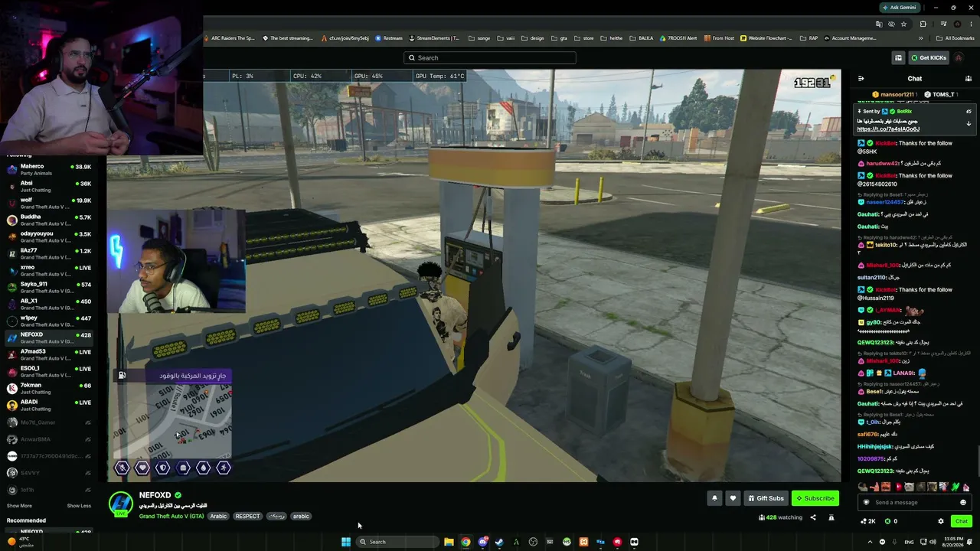Image resolution: width=980 pixels, height=551 pixels.
Task: Open the drops inventory icon beside Get KICKs
Action: pos(898,57)
